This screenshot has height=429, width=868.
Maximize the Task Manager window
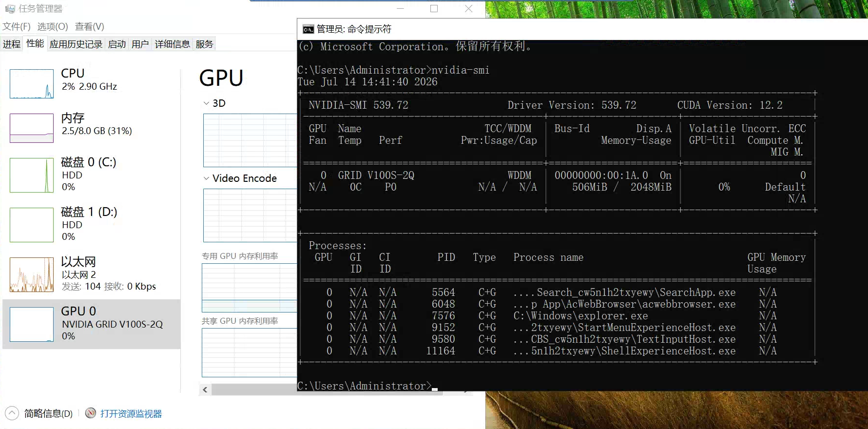pyautogui.click(x=434, y=9)
